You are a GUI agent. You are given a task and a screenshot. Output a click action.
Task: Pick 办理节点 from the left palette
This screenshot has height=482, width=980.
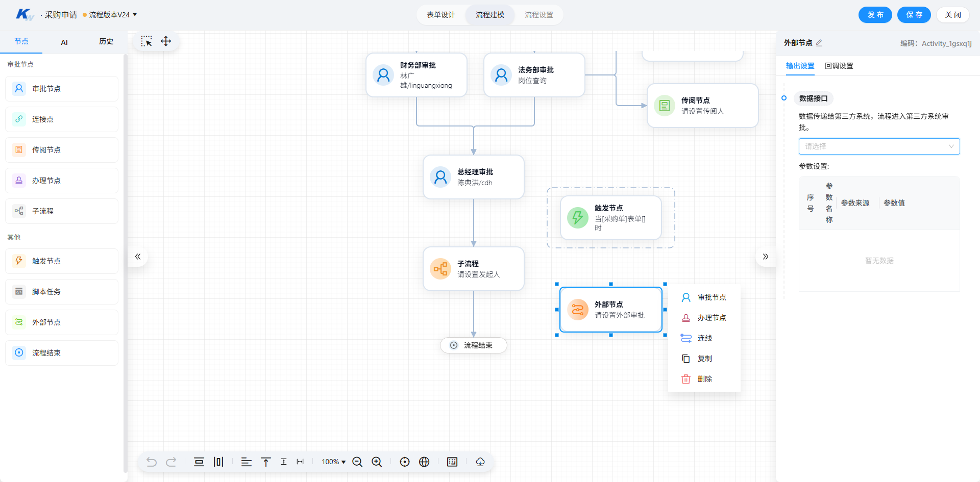(62, 181)
